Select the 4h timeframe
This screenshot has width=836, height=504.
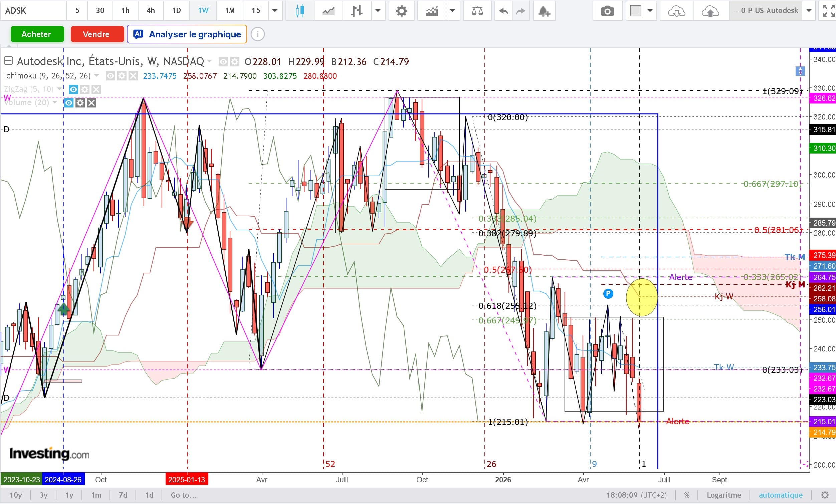click(x=151, y=11)
